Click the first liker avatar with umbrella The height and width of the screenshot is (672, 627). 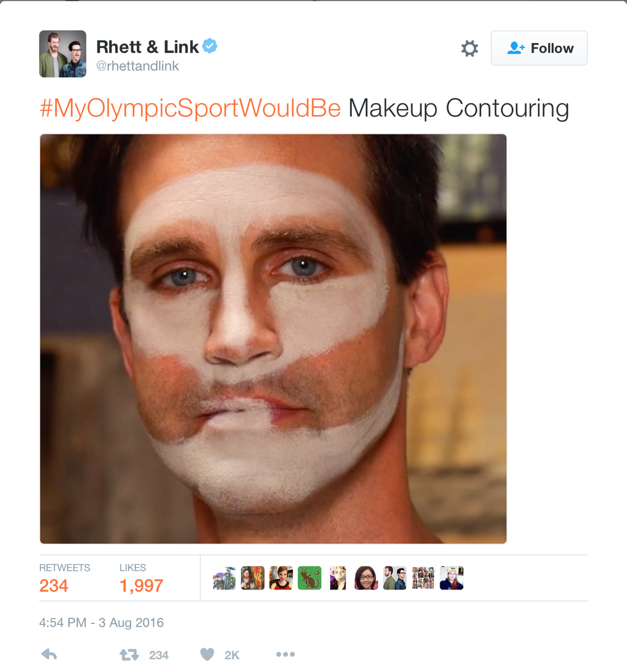224,578
